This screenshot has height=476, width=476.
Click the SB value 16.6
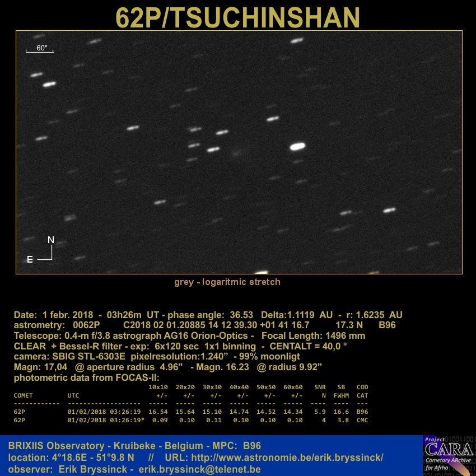[341, 412]
